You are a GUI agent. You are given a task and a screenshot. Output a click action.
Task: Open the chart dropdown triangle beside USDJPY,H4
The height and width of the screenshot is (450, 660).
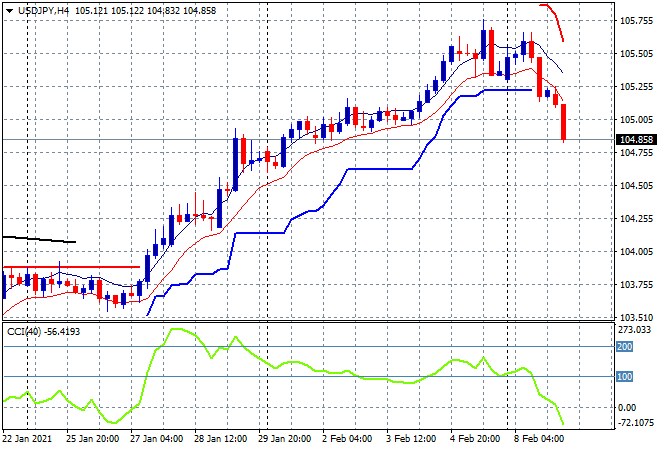(9, 11)
